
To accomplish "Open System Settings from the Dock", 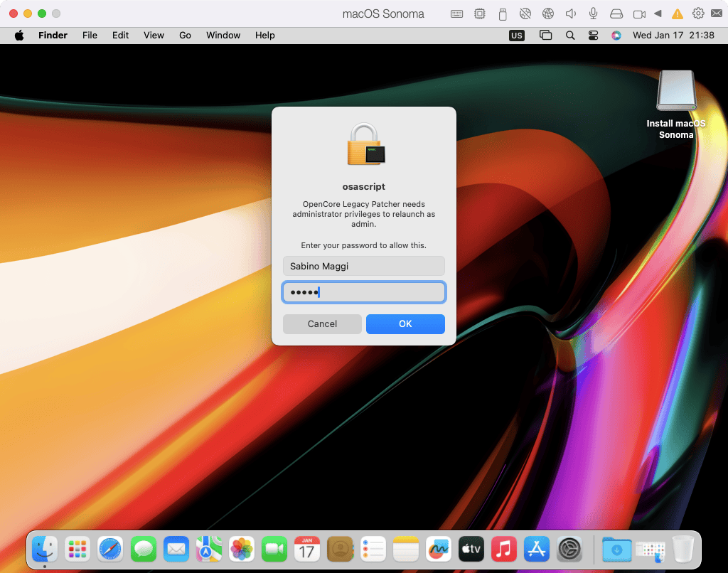I will click(569, 549).
